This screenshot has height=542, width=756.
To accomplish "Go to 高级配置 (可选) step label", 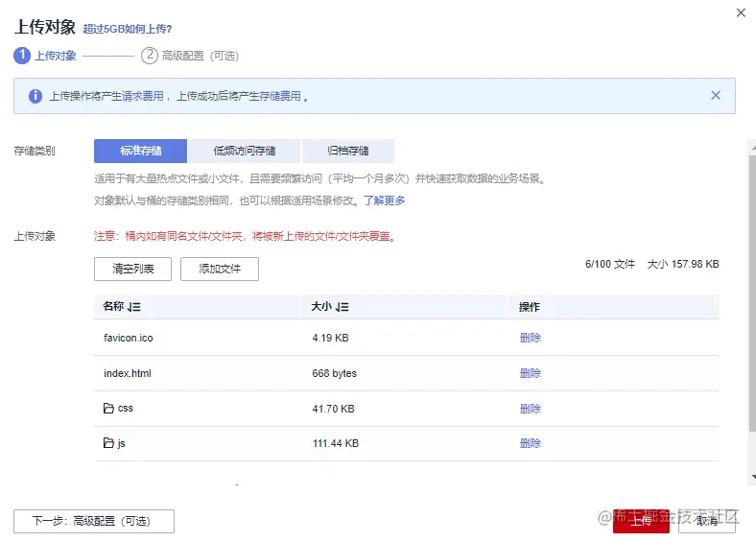I will [201, 56].
